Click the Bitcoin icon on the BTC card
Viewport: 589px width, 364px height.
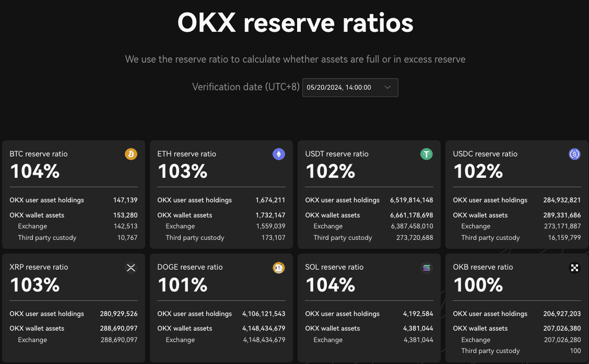131,154
